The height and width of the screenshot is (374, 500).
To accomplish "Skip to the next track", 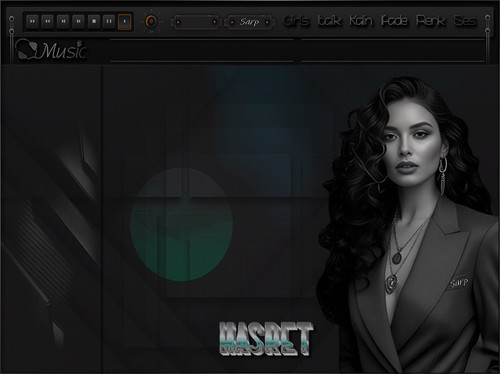I will click(63, 21).
